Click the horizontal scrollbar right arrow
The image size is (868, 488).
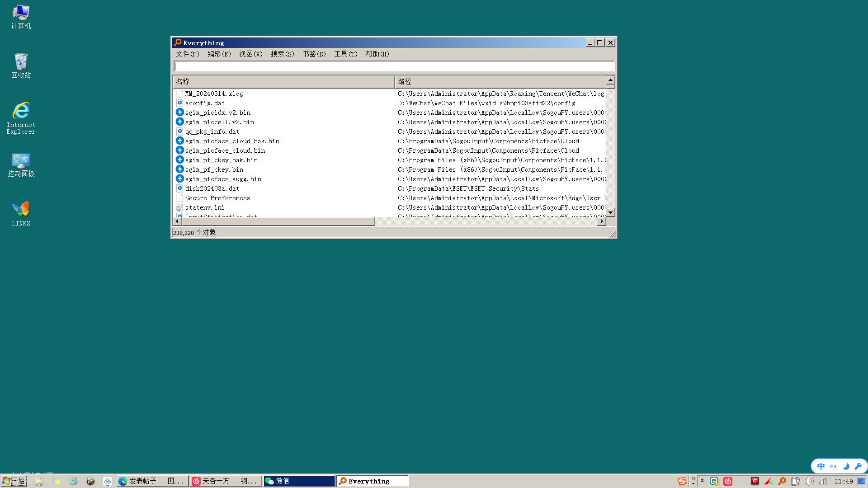(601, 221)
